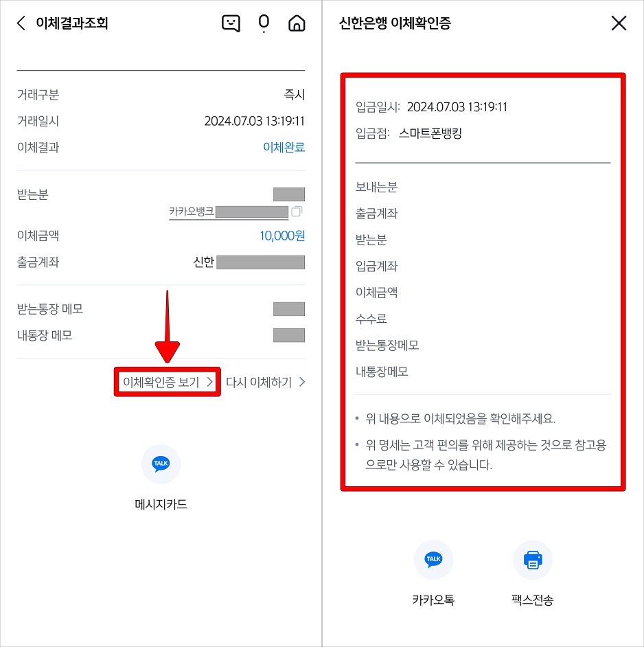Tap the 이체확인증 보기 chevron arrow

tap(209, 382)
